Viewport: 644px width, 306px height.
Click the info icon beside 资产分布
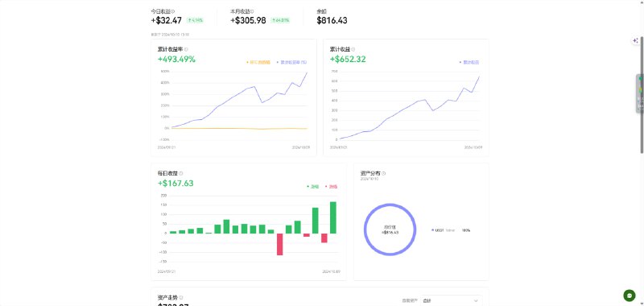tap(384, 173)
